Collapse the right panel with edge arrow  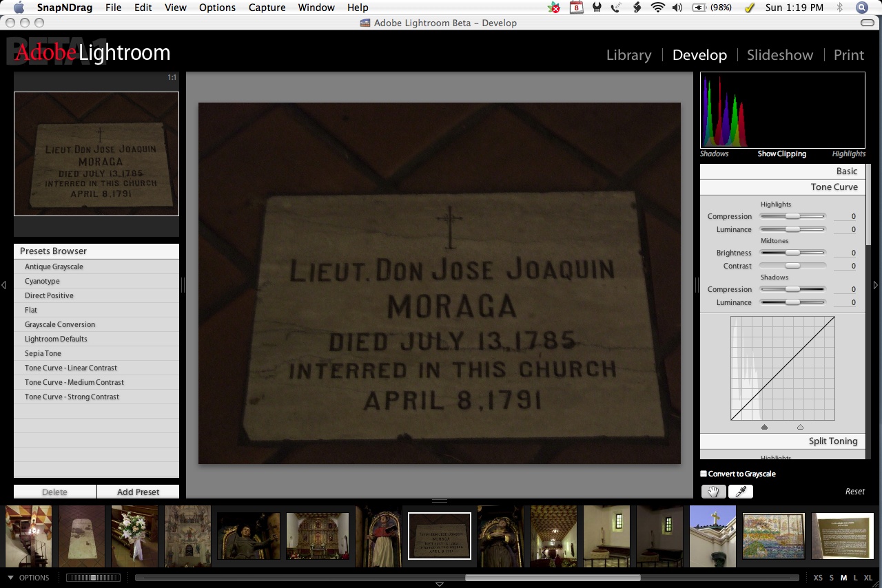click(876, 285)
